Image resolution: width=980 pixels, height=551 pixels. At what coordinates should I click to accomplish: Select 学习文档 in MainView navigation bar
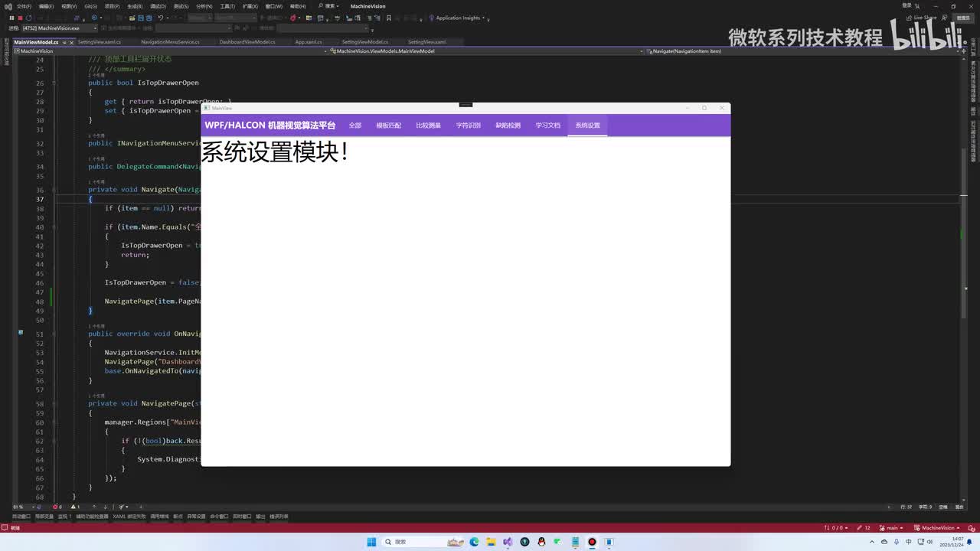click(547, 126)
